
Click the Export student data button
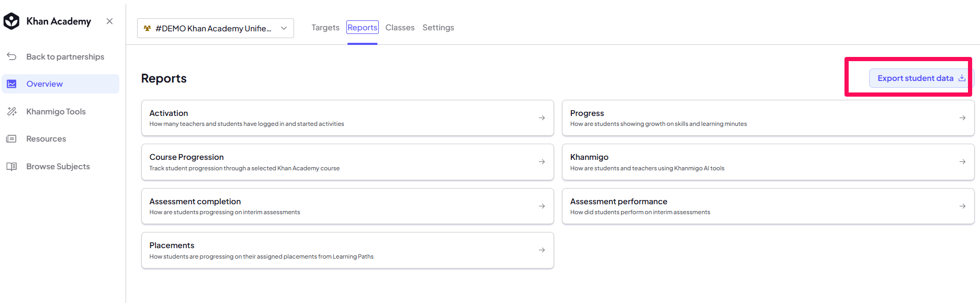[x=921, y=78]
